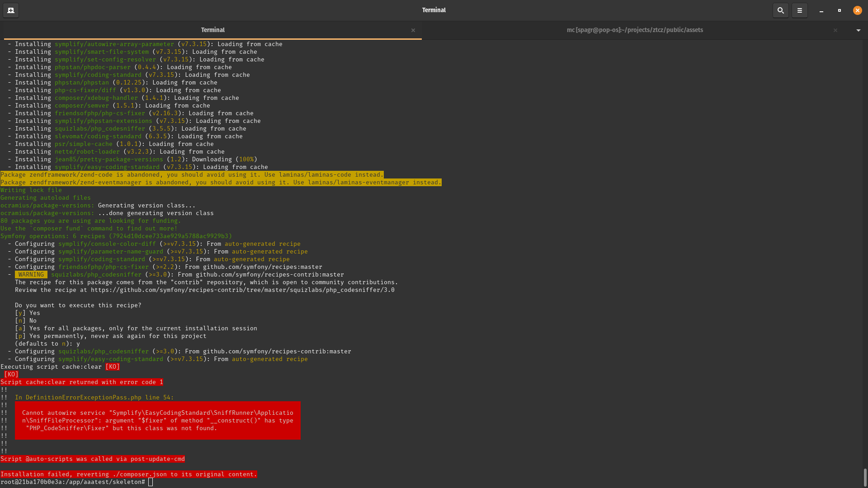Click the '[y] Yes' option line
This screenshot has width=868, height=488.
click(x=28, y=313)
